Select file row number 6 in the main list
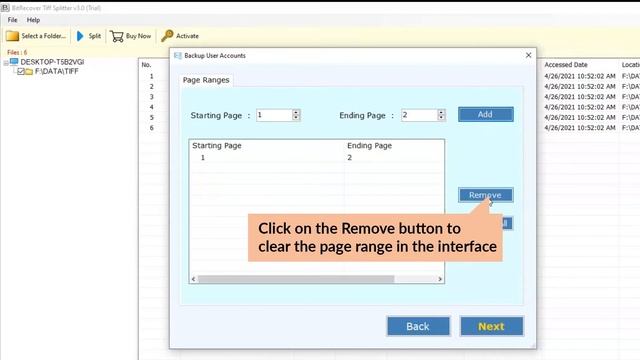Screen dimensions: 640x360 (x=151, y=128)
